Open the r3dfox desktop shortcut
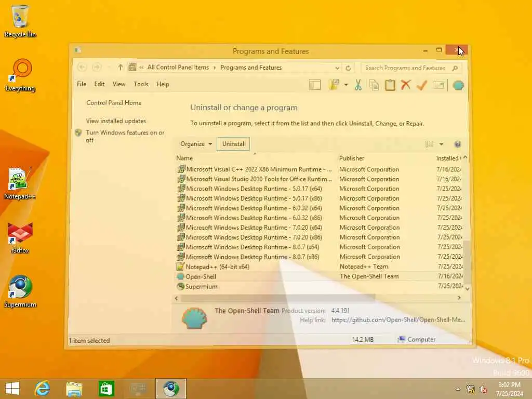 tap(20, 237)
